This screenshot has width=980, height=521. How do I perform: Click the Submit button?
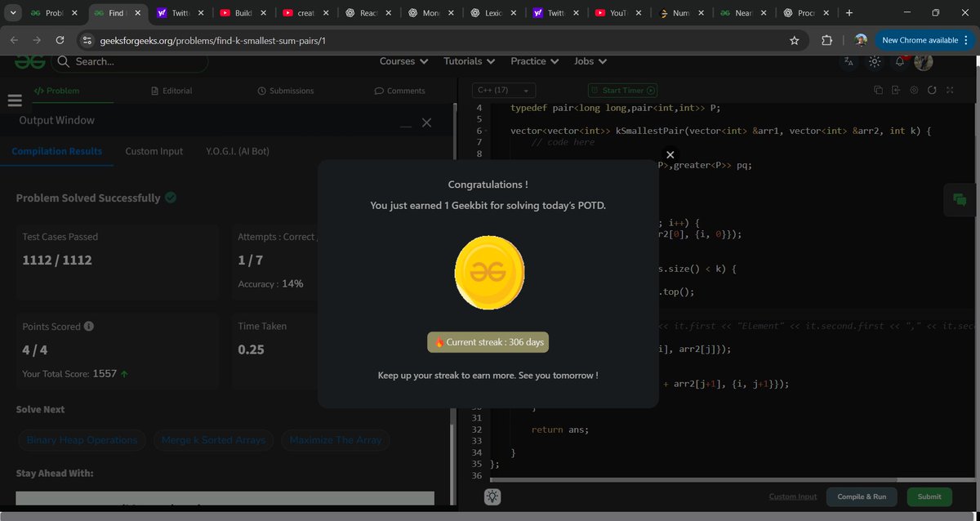click(x=929, y=497)
